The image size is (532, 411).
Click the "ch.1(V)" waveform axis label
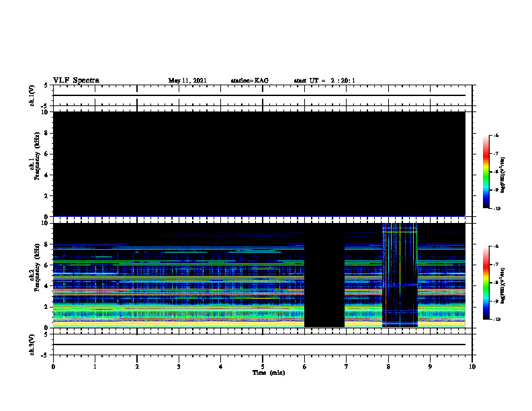[x=32, y=95]
